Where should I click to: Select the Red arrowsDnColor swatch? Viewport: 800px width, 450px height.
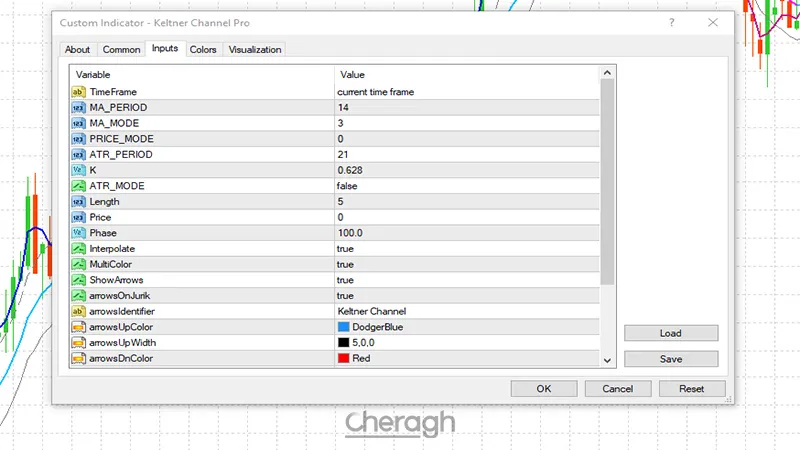(x=343, y=358)
